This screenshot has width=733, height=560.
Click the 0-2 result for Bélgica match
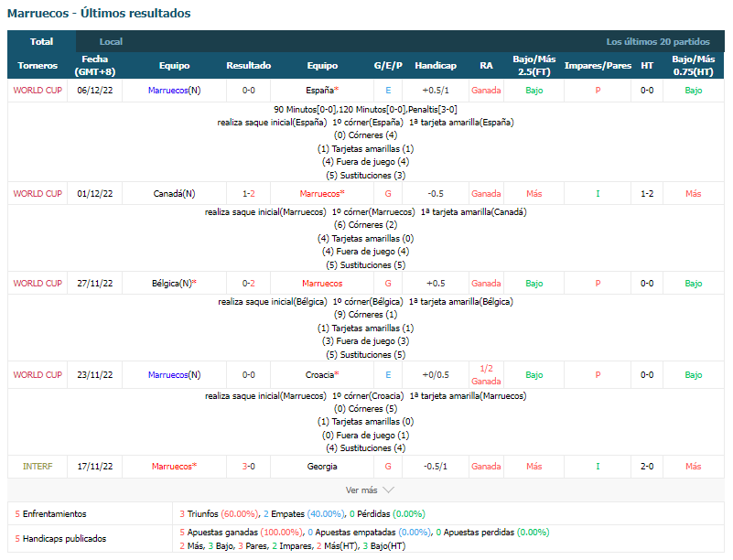pyautogui.click(x=249, y=284)
